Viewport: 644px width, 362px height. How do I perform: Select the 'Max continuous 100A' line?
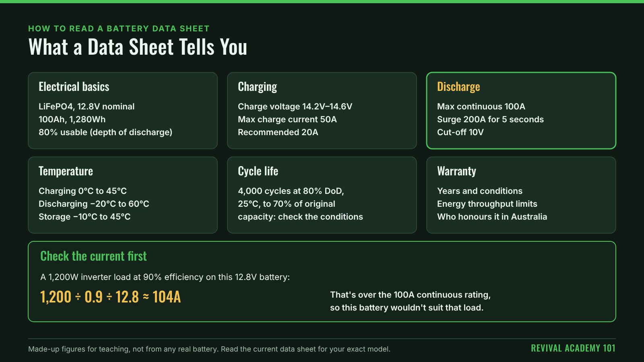click(481, 107)
